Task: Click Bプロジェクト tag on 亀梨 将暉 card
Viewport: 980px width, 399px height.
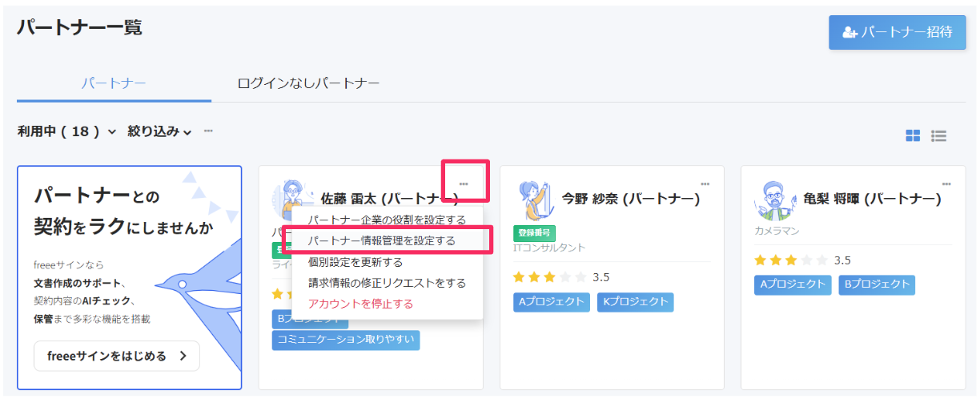Action: click(x=877, y=284)
